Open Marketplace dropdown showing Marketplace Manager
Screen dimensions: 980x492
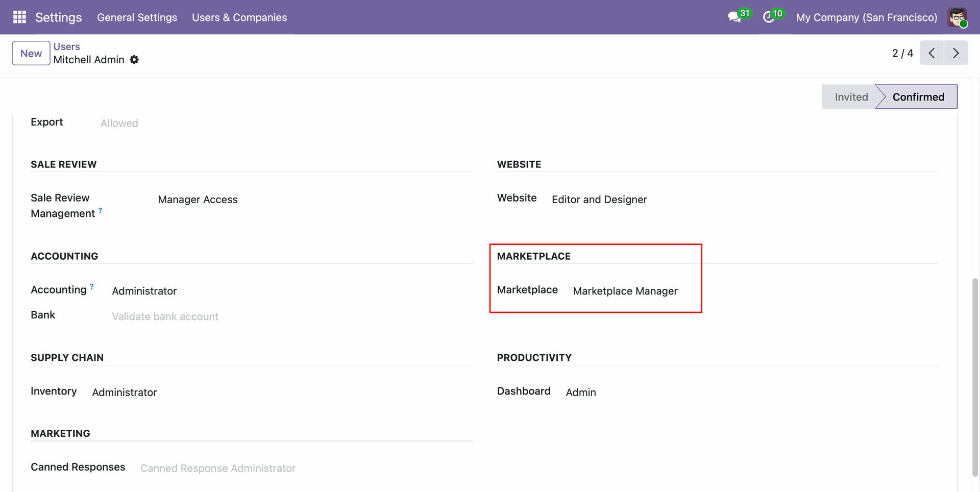pos(625,291)
